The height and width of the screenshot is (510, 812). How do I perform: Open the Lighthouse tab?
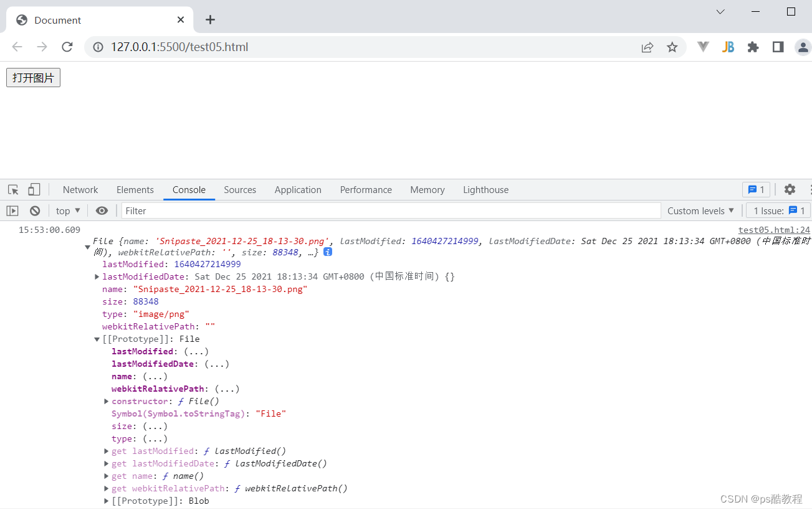click(485, 190)
